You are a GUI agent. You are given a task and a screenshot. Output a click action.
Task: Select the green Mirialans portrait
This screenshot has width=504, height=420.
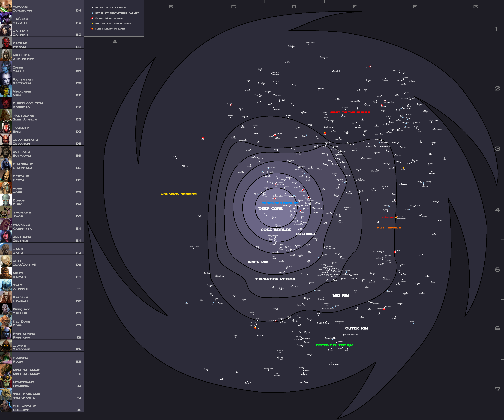pos(6,91)
